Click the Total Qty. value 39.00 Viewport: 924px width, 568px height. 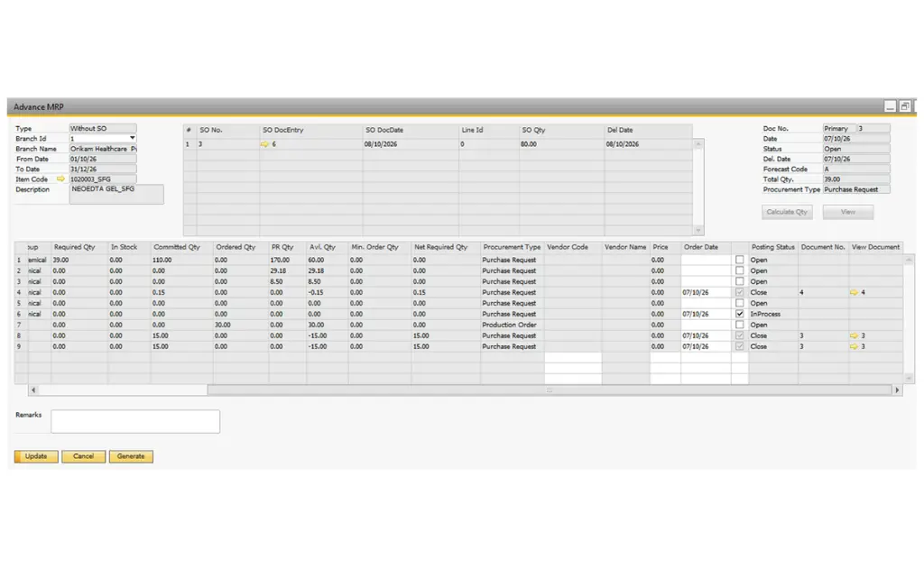click(x=856, y=179)
